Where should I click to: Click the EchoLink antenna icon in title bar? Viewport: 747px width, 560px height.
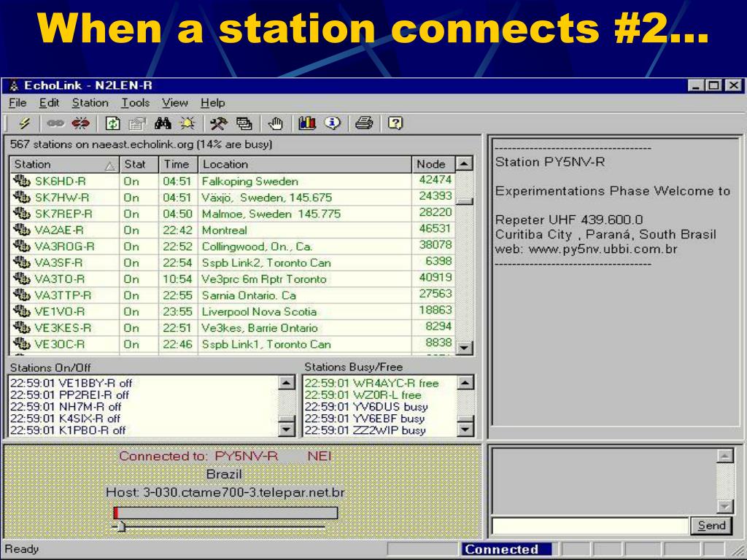[x=15, y=86]
